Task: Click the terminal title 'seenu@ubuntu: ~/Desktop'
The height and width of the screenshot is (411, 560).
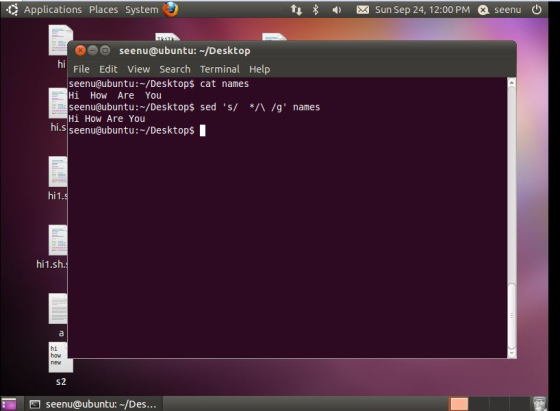Action: [x=185, y=51]
